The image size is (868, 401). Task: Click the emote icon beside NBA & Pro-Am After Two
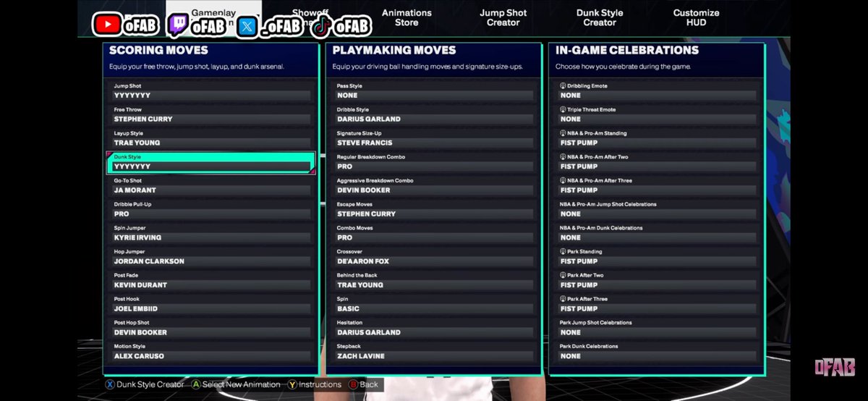pyautogui.click(x=563, y=157)
